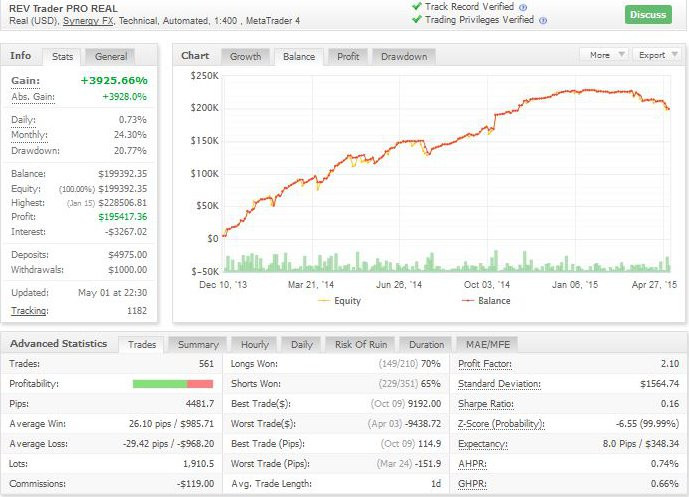Switch to the Stats tab
689x497 pixels.
coord(62,57)
